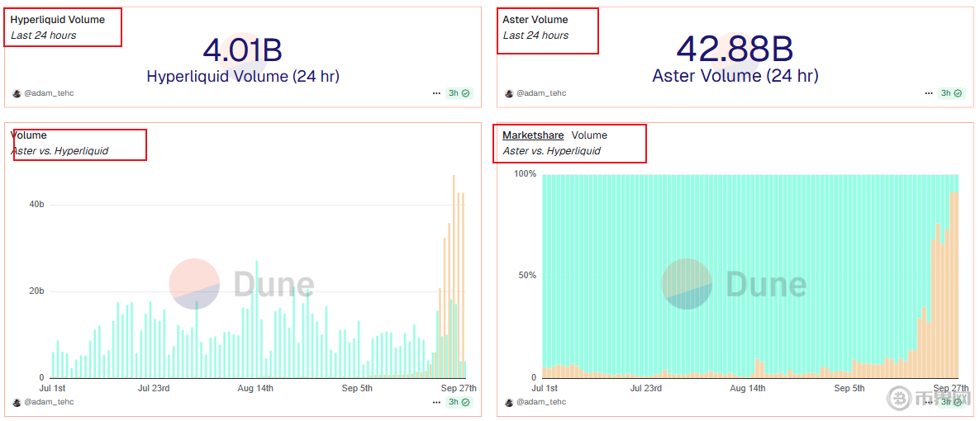Click author avatar in Aster Volume panel
The width and height of the screenshot is (980, 421).
(509, 93)
